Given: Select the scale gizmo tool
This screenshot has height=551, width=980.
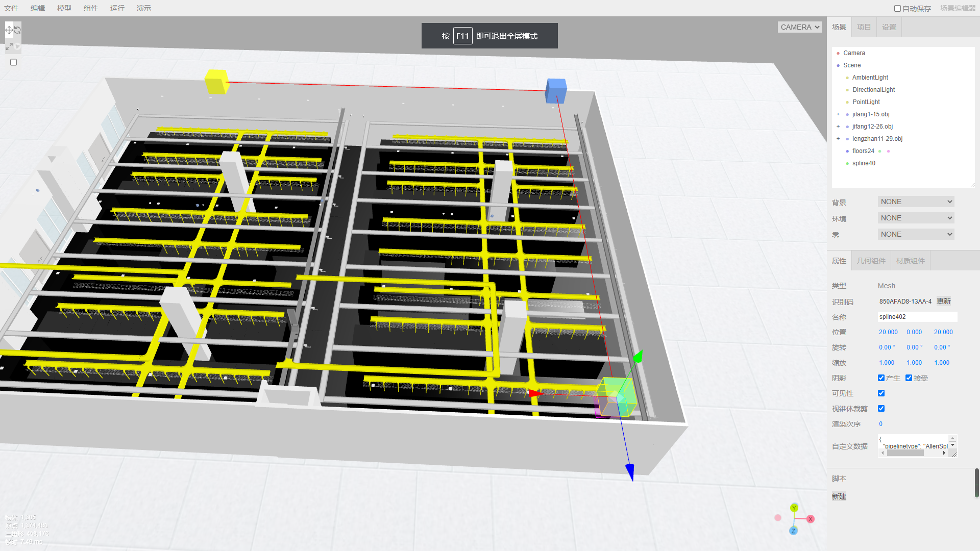Looking at the screenshot, I should (x=9, y=46).
